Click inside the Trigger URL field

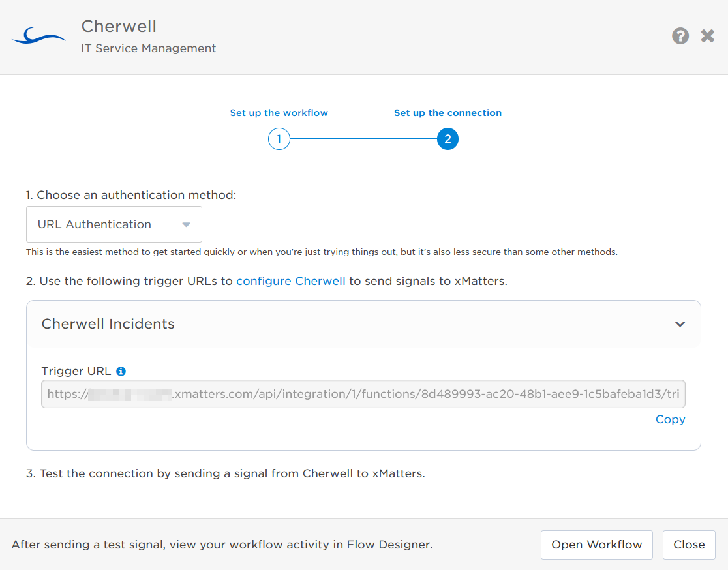point(363,394)
